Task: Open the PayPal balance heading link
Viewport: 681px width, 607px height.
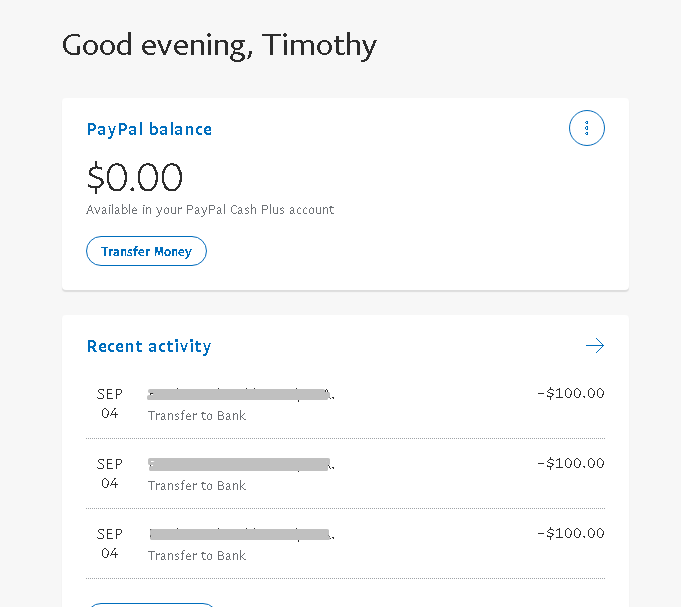Action: [149, 129]
